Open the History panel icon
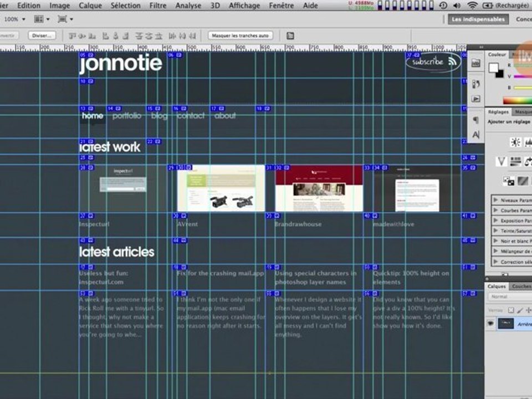The width and height of the screenshot is (532, 399). [475, 84]
